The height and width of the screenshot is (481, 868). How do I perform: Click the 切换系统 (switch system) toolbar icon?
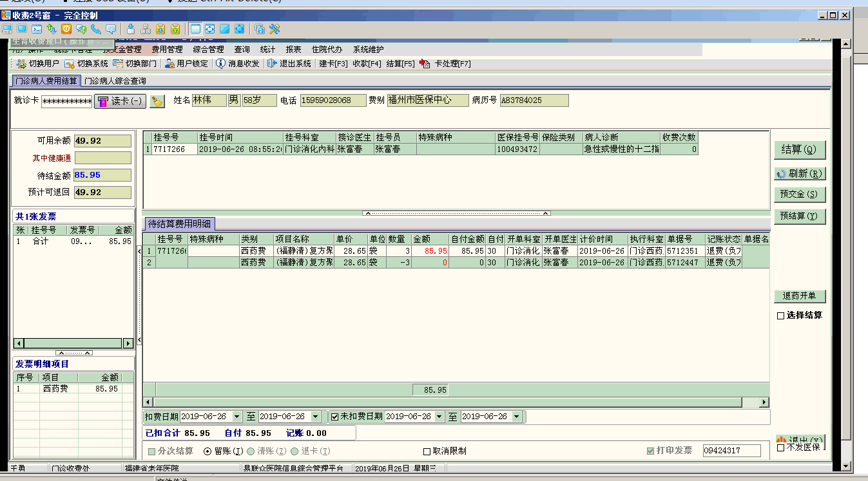tap(70, 64)
